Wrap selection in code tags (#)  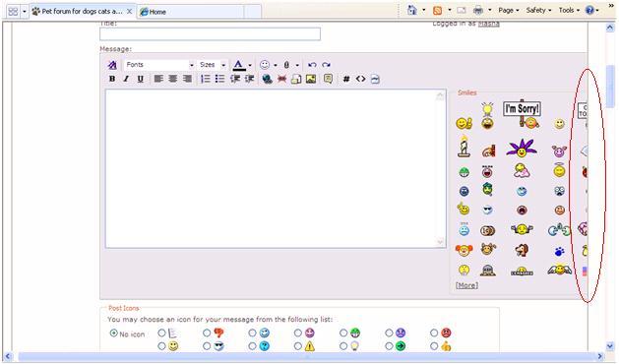346,79
